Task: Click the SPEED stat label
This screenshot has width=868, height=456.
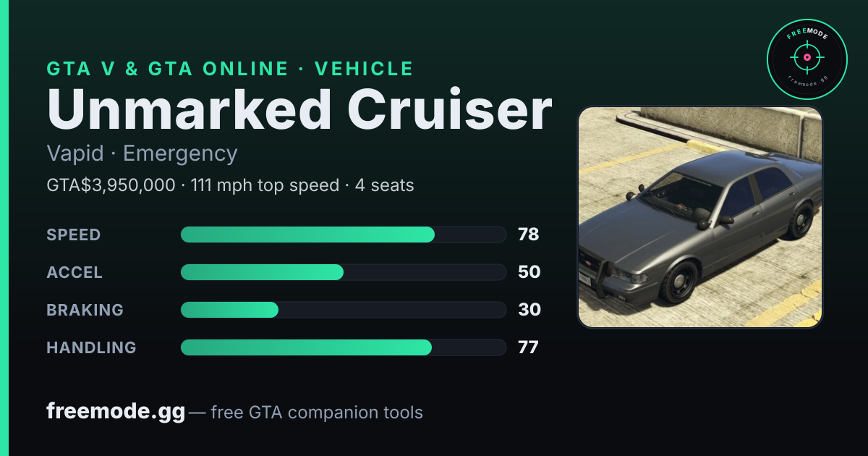Action: pos(74,235)
